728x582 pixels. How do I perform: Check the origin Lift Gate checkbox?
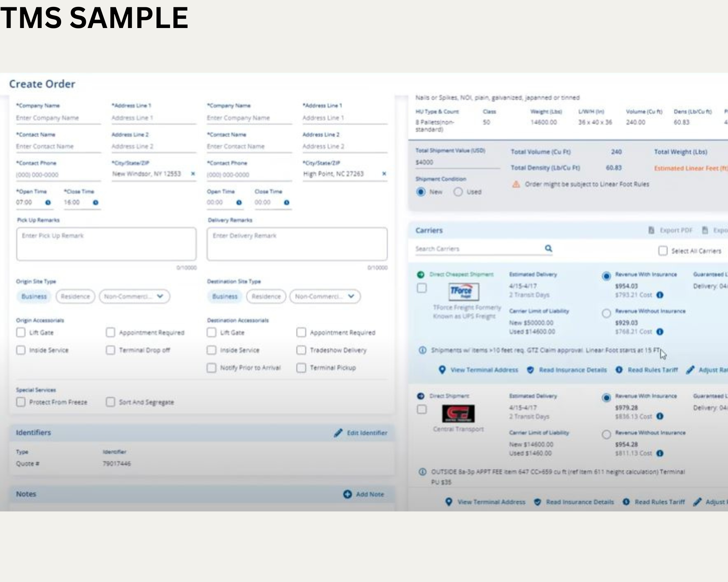(21, 332)
